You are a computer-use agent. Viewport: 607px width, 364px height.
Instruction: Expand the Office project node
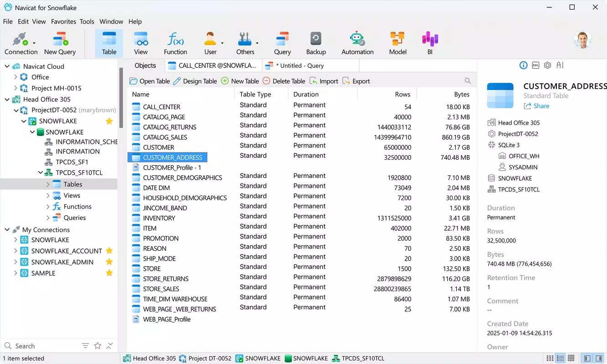pyautogui.click(x=15, y=77)
